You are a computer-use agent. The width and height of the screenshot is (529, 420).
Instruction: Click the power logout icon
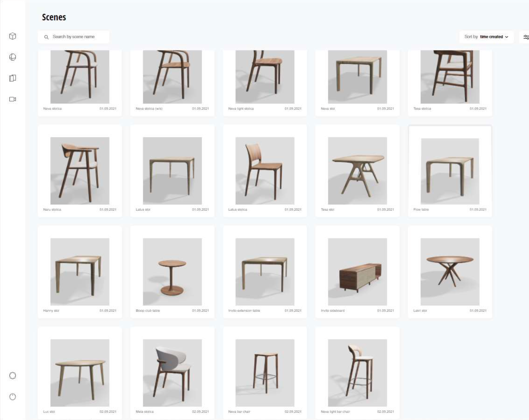point(13,397)
